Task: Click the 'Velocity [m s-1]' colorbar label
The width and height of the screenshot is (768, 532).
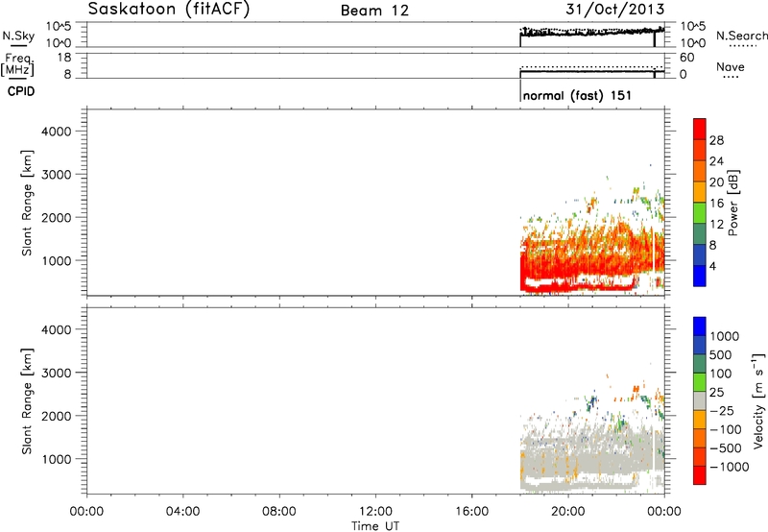Action: point(758,400)
